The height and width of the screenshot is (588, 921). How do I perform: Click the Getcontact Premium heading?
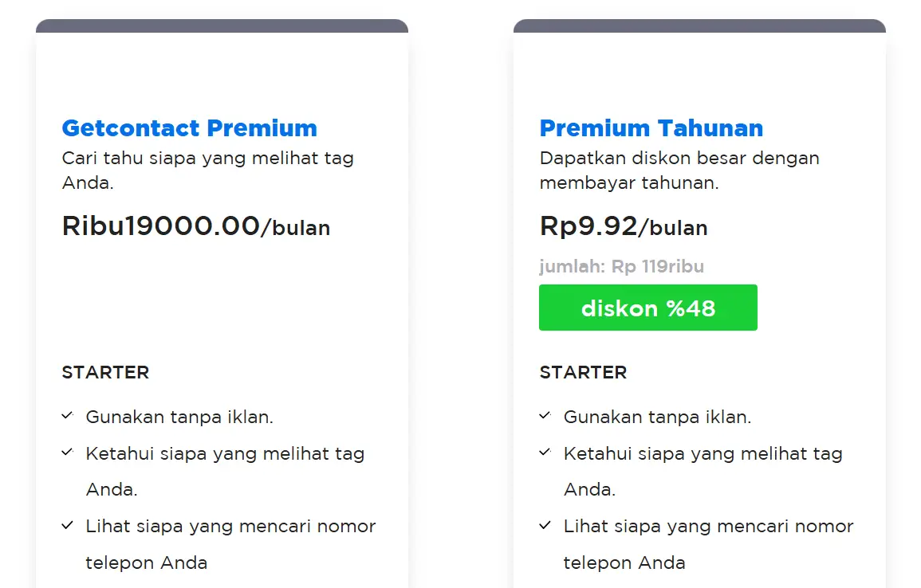click(x=190, y=128)
